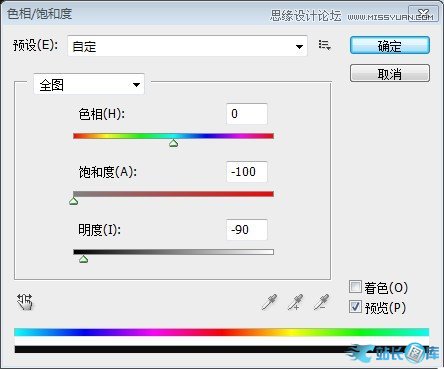
Task: Click the 明度 lightness slider handle
Action: (84, 259)
